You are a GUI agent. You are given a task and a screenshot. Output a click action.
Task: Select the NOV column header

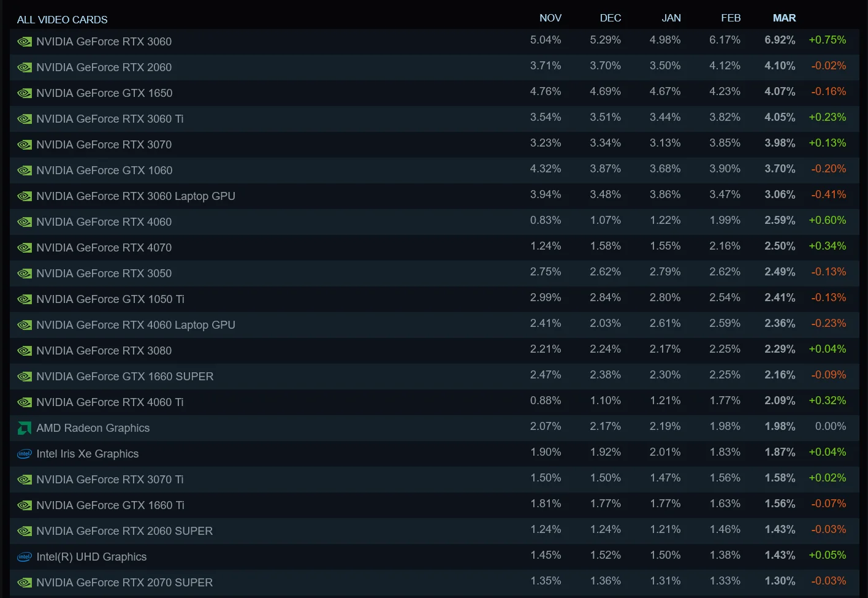click(550, 18)
